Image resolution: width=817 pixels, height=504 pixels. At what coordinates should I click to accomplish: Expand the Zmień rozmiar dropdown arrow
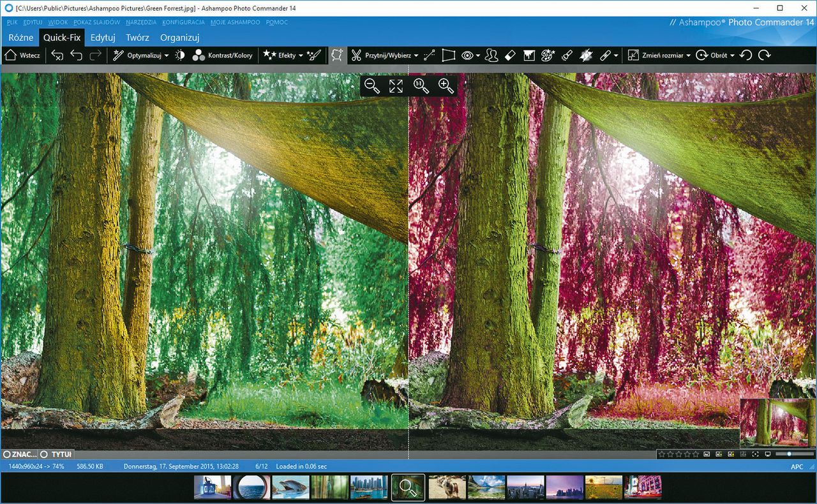688,56
